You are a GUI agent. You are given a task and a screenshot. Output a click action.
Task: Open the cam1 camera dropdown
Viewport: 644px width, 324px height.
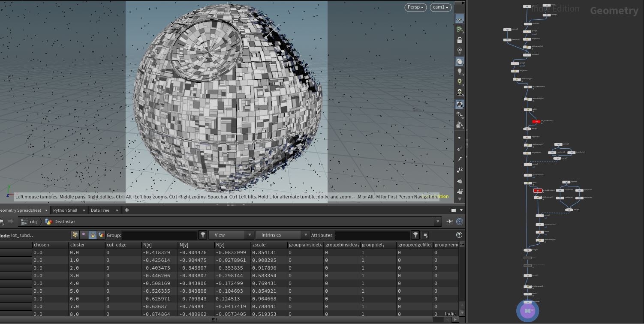tap(440, 7)
